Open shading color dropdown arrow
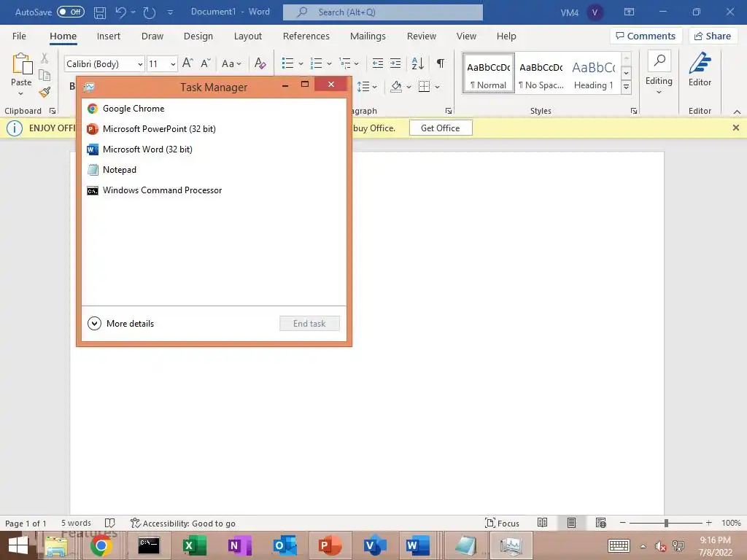 pos(409,87)
